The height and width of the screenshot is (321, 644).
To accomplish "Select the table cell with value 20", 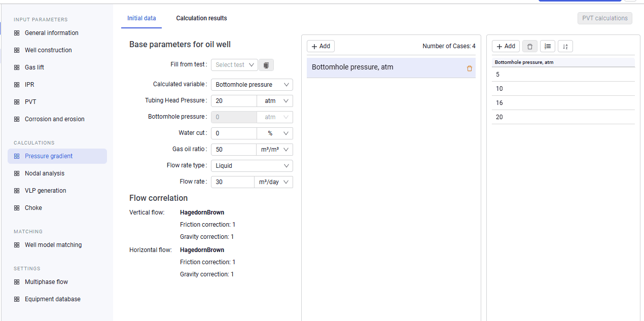I will [563, 117].
